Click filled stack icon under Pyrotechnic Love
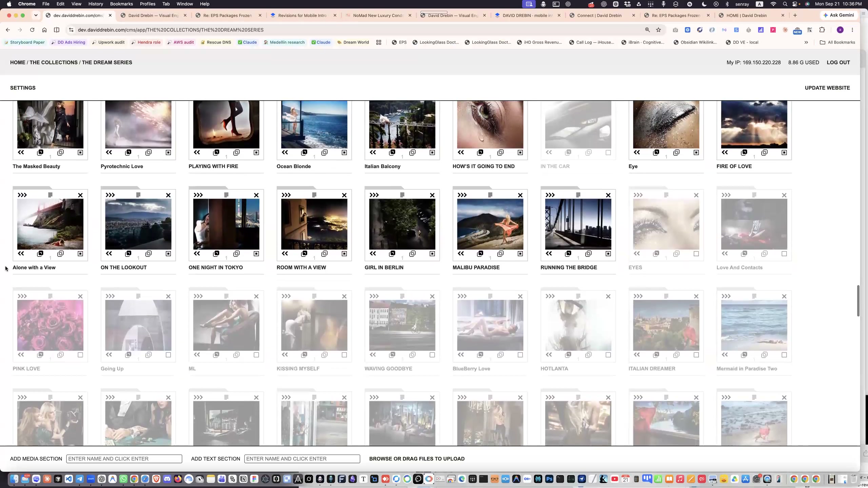Viewport: 868px width, 488px height. coord(128,152)
